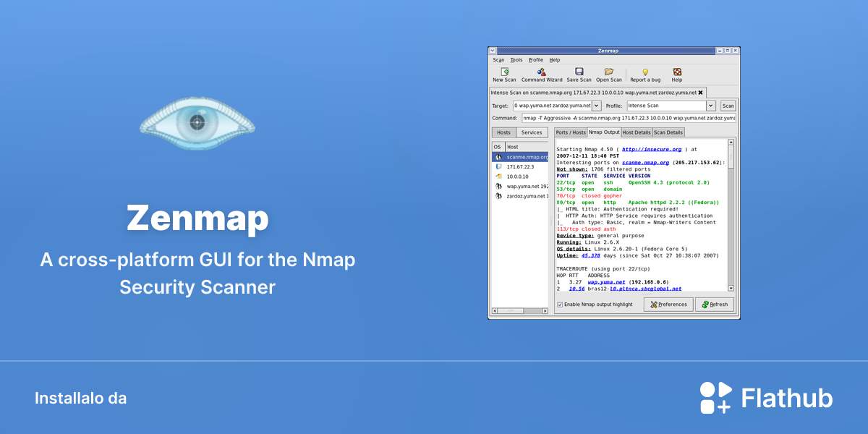Viewport: 868px width, 434px height.
Task: Click the output vertical scrollbar up arrow
Action: (731, 142)
